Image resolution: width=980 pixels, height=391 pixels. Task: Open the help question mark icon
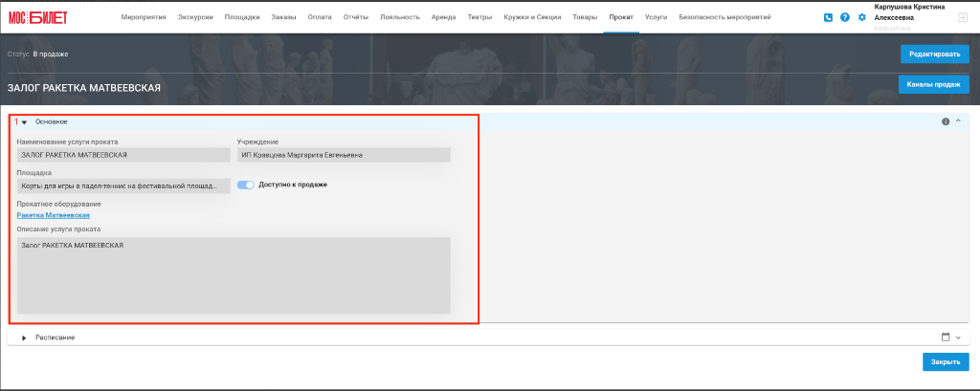pos(845,17)
